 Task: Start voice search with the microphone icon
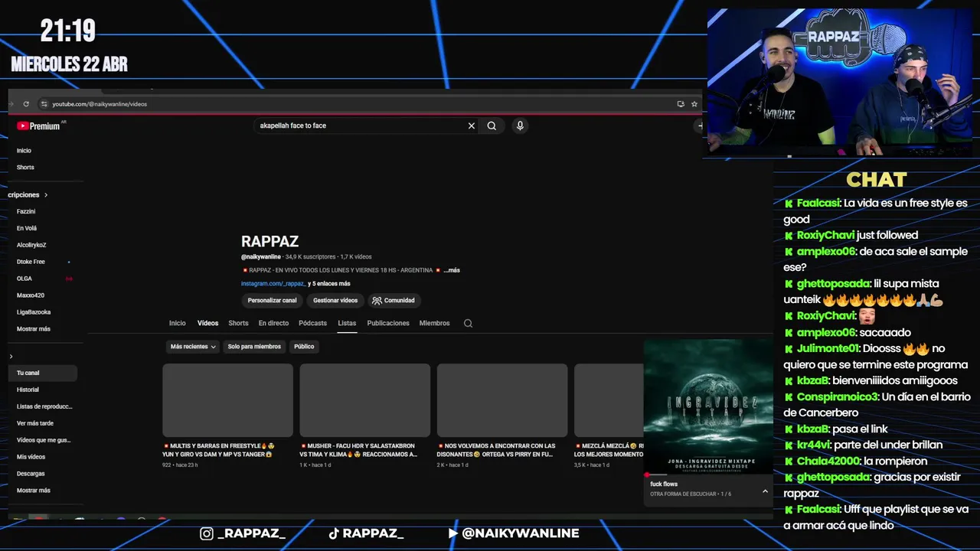[x=520, y=126]
